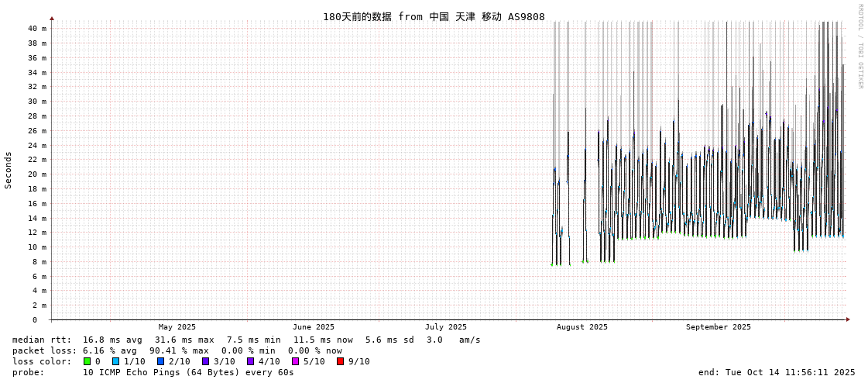Viewport: 868px width, 383px height.
Task: Click the end timestamp Tue Oct 14 text
Action: point(777,372)
